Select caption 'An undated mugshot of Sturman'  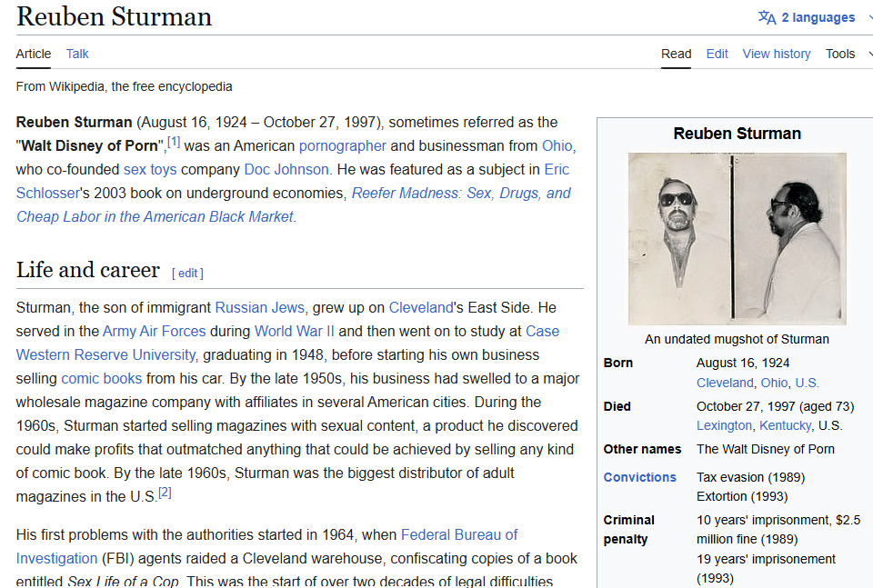pos(737,339)
